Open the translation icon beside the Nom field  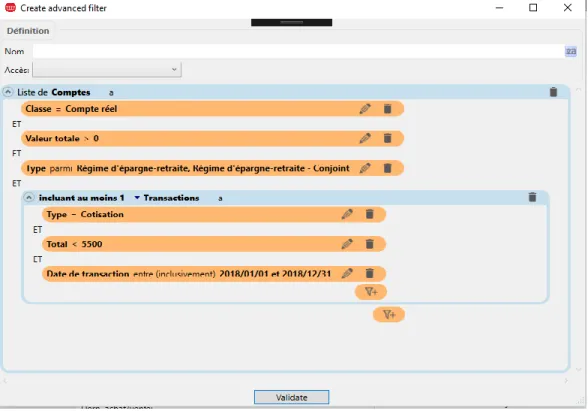point(571,51)
